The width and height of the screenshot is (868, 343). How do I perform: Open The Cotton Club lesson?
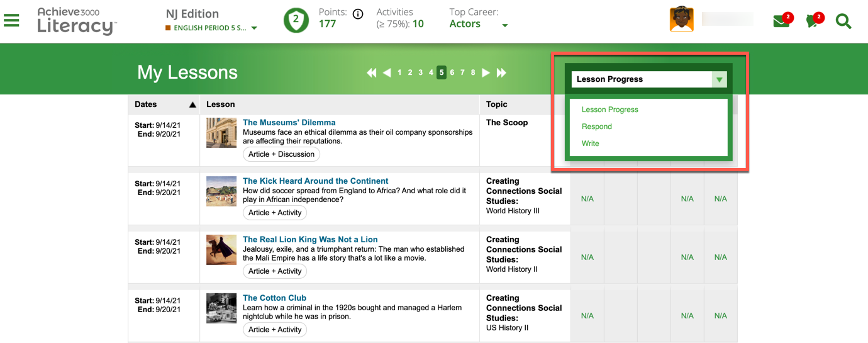[275, 298]
